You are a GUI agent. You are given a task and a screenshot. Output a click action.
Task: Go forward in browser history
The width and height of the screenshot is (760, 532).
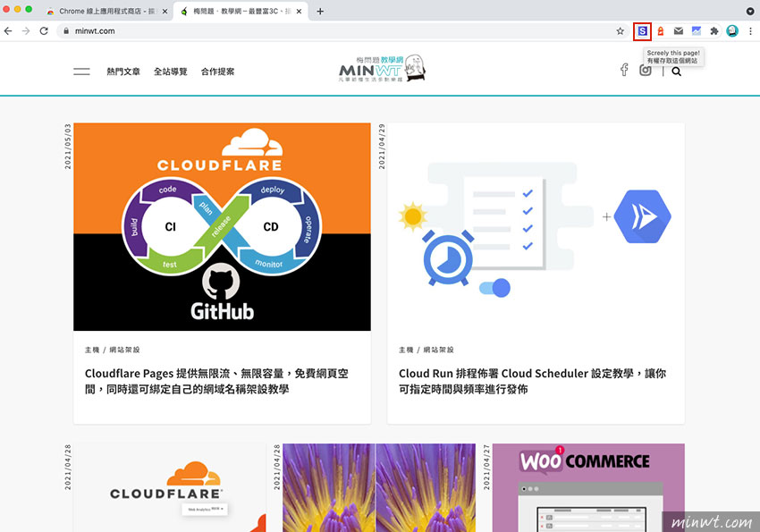coord(26,31)
